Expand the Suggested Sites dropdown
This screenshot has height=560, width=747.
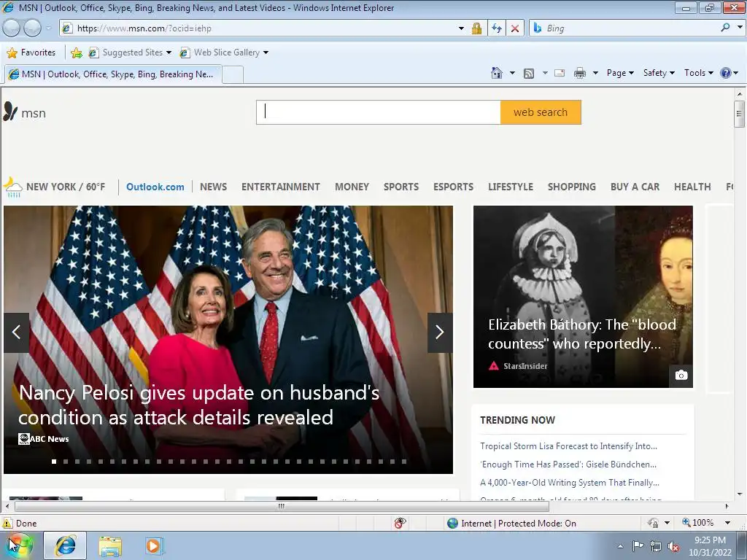click(x=169, y=52)
